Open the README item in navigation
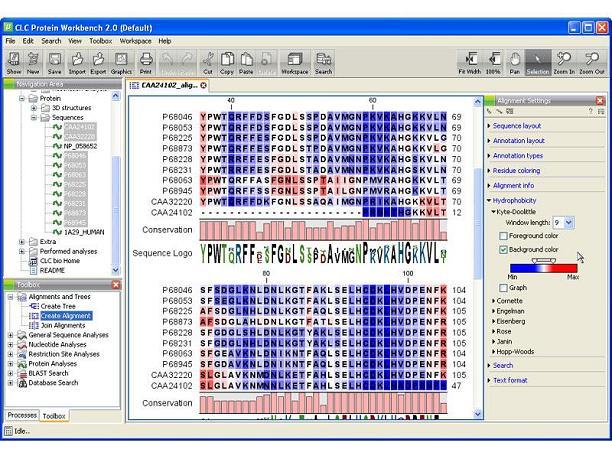612x459 pixels. 52,270
